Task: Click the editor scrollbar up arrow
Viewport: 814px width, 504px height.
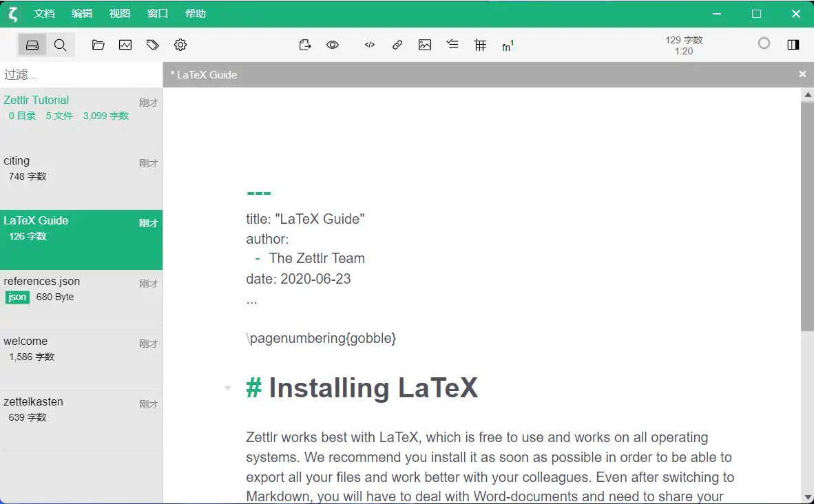Action: pyautogui.click(x=808, y=94)
